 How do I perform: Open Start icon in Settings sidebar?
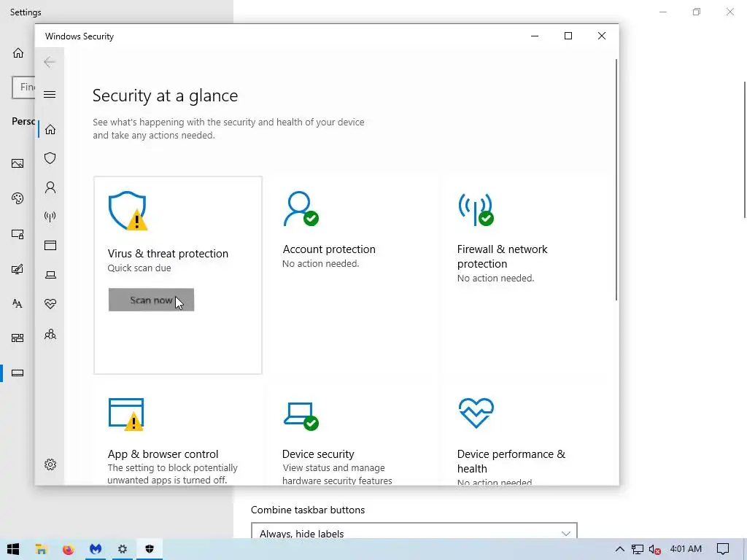click(18, 338)
